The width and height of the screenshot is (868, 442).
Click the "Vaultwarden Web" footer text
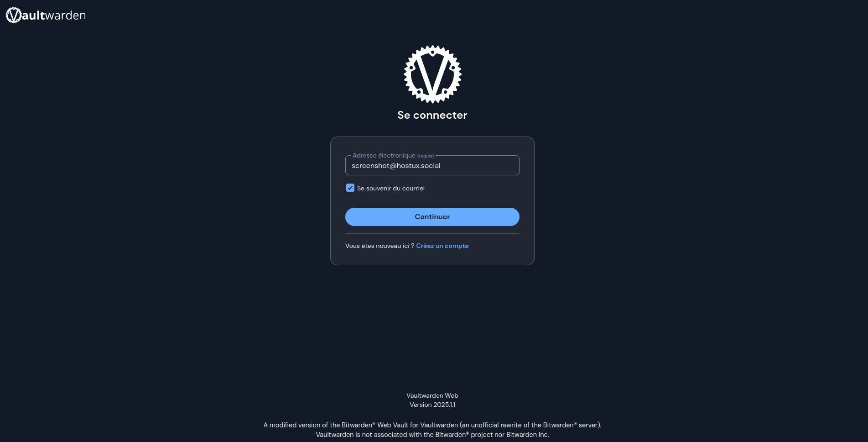click(432, 395)
